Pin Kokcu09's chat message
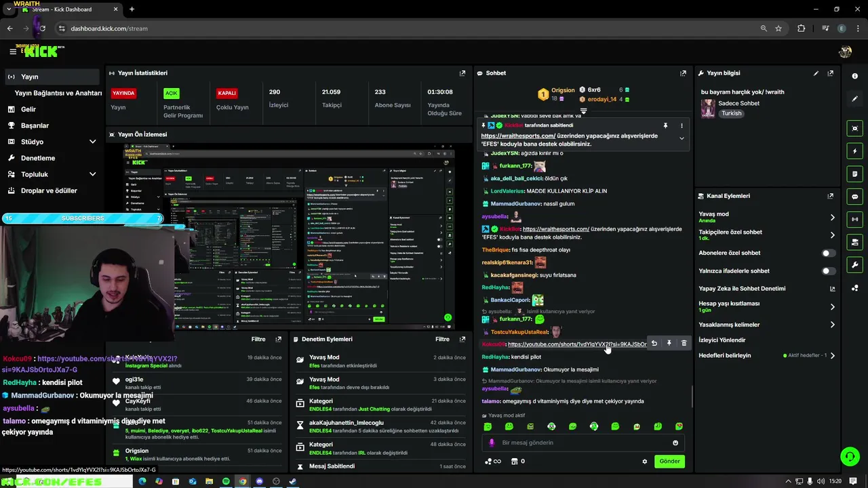The image size is (868, 488). point(669,344)
